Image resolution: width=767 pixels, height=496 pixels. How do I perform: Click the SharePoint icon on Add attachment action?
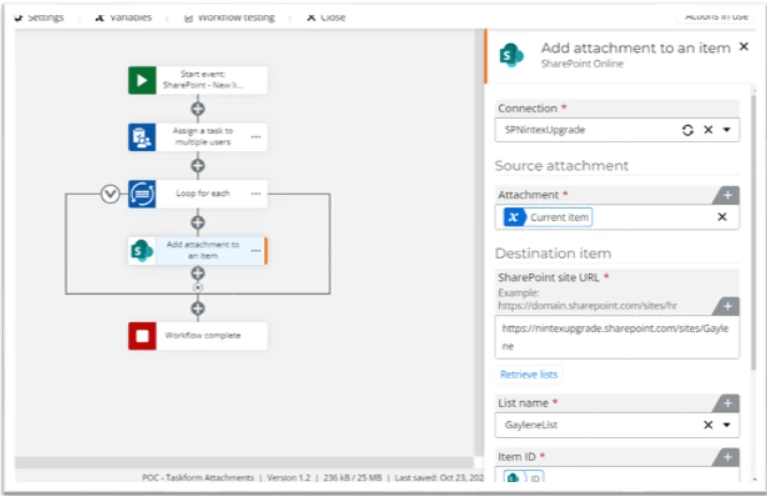(x=142, y=250)
